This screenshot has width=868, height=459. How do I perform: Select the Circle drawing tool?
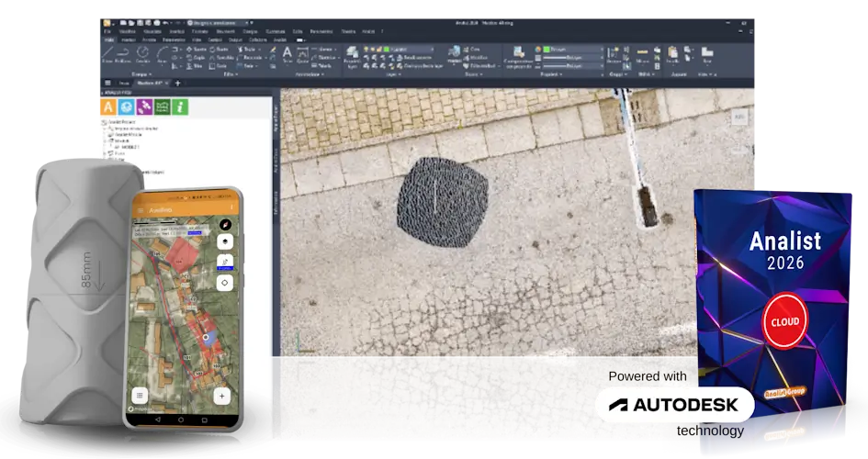pyautogui.click(x=142, y=54)
